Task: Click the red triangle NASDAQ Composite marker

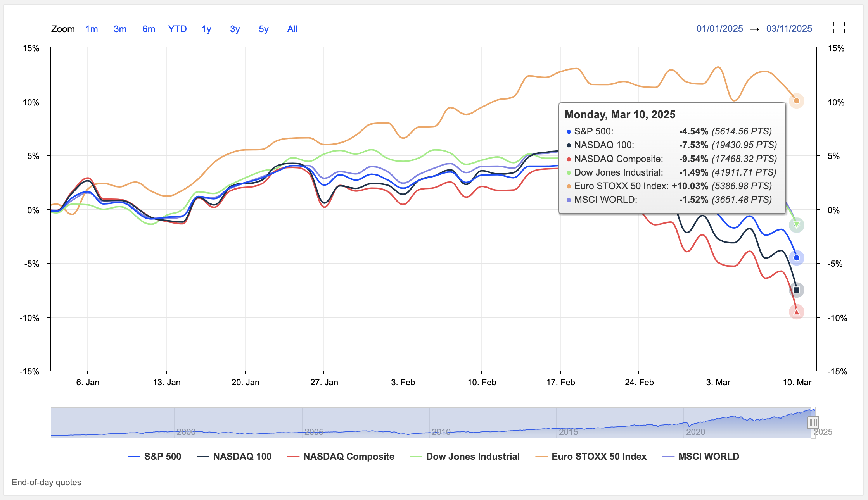Action: coord(797,312)
